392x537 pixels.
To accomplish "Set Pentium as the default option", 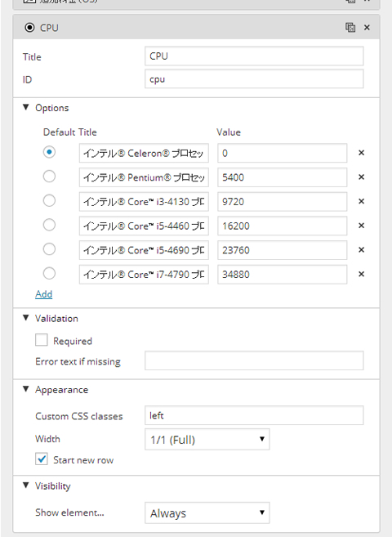I will [x=49, y=177].
